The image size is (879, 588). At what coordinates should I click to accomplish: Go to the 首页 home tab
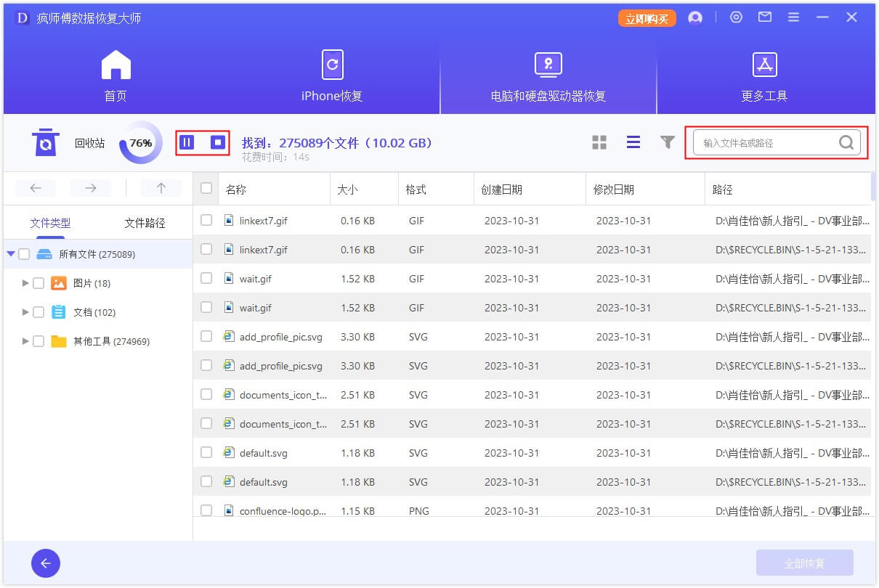click(116, 75)
